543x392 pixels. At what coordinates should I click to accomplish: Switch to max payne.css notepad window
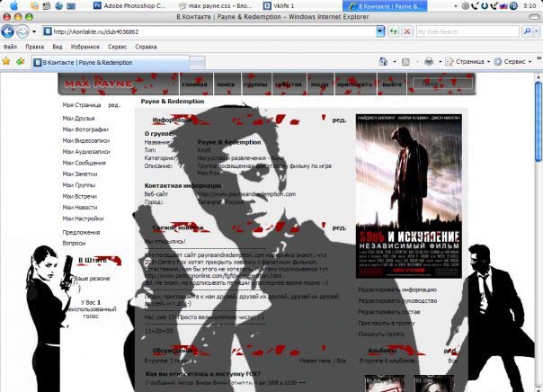pyautogui.click(x=216, y=6)
